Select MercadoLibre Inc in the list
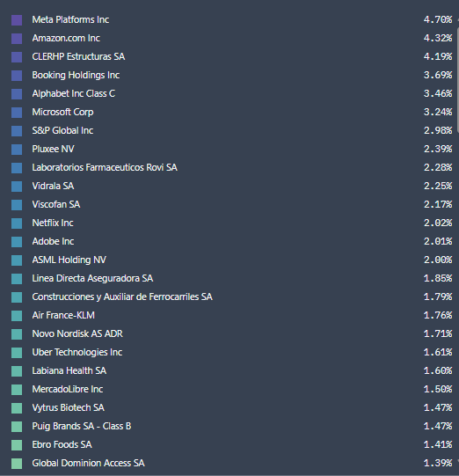 [68, 390]
